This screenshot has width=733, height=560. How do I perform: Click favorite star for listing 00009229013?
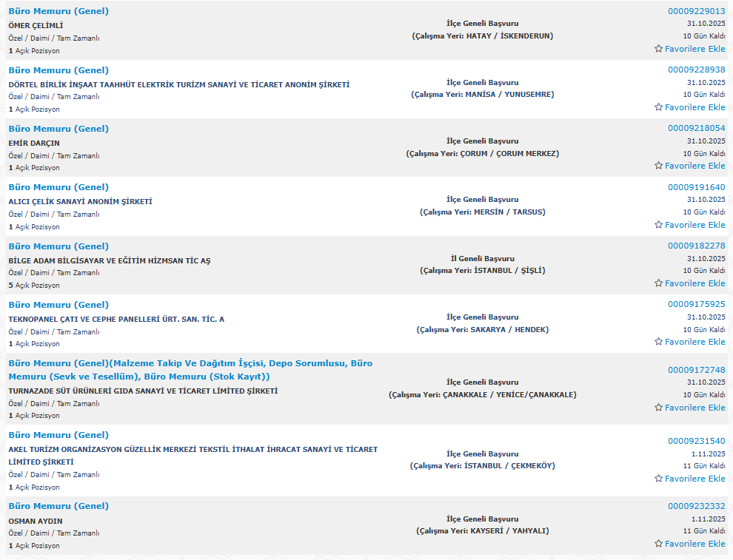(x=658, y=49)
